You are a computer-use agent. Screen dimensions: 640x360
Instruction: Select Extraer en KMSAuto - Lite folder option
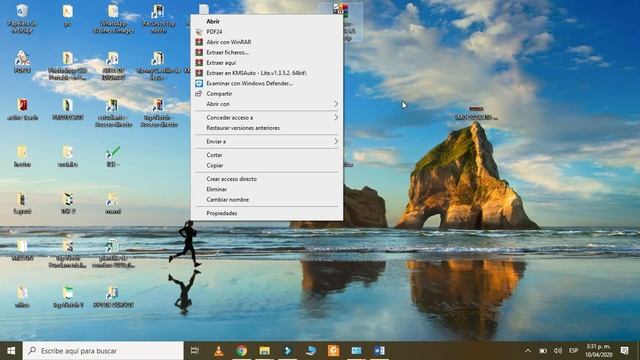click(x=267, y=73)
